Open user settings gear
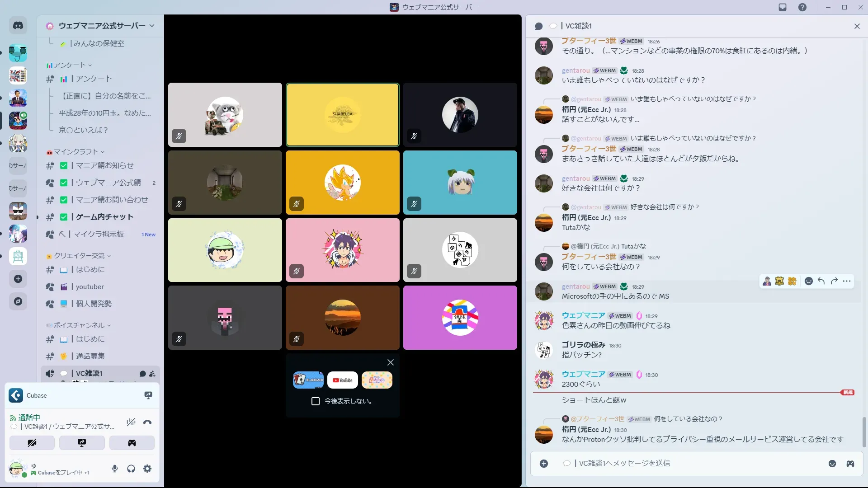The width and height of the screenshot is (868, 488). pos(147,469)
